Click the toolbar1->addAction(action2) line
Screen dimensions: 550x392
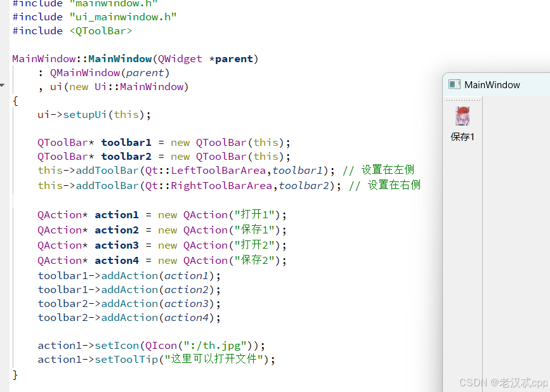(x=129, y=290)
